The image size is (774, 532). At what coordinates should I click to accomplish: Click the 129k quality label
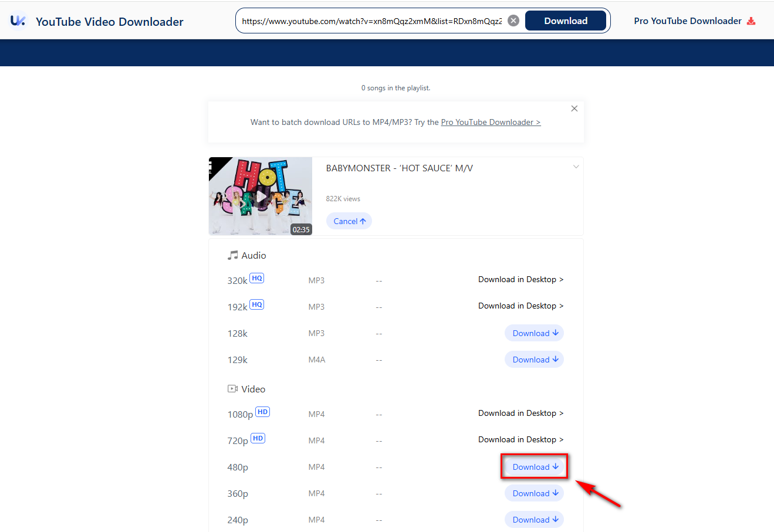click(238, 360)
